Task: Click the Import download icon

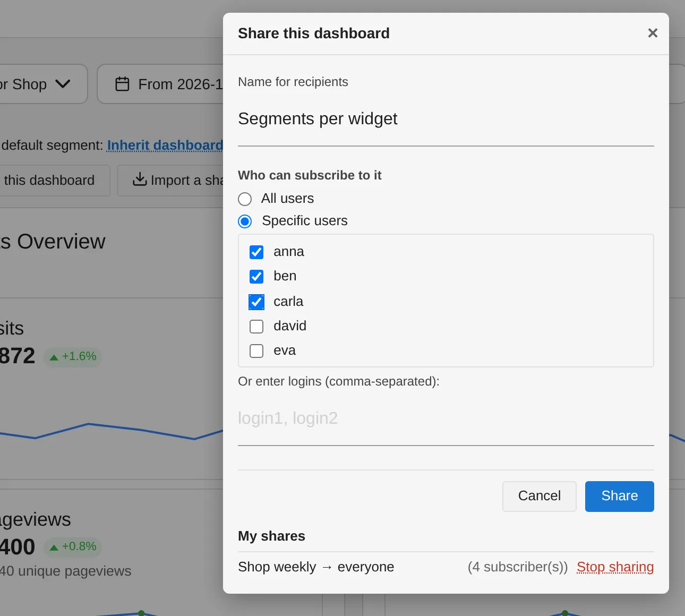Action: pos(140,179)
